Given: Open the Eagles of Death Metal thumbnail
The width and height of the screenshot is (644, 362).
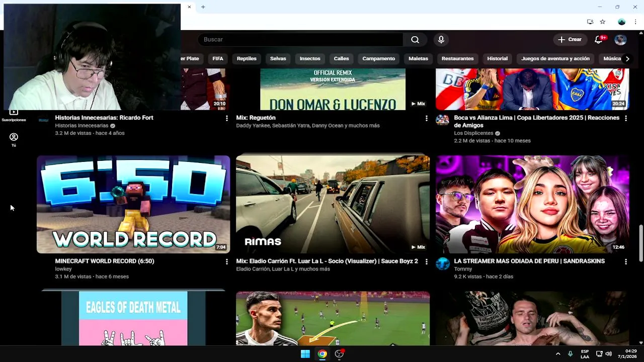Looking at the screenshot, I should (133, 318).
